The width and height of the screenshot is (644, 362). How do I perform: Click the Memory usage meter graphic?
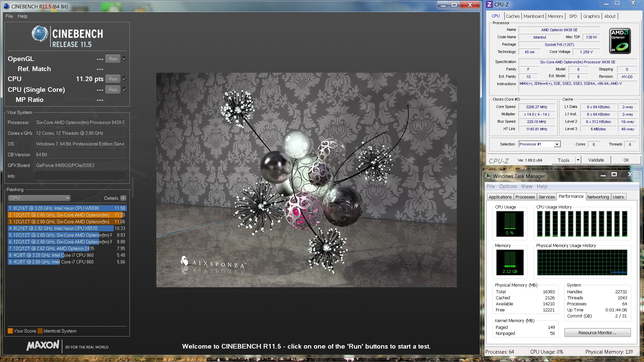click(509, 262)
